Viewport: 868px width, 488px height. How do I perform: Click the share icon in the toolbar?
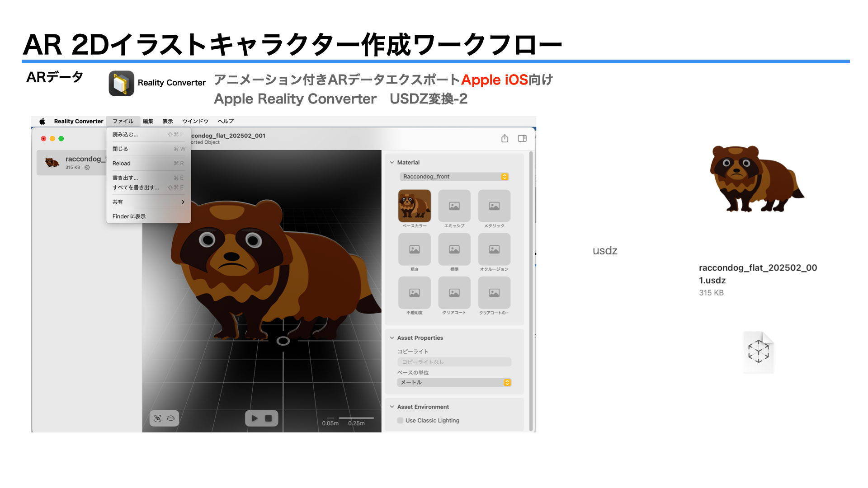tap(505, 138)
